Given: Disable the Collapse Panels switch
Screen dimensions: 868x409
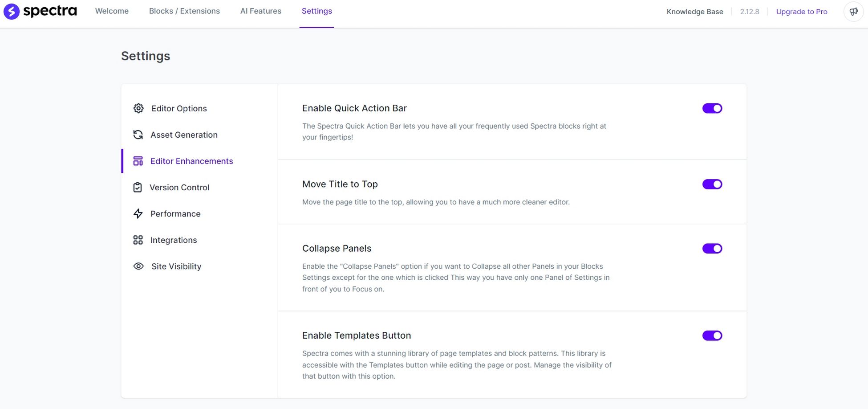Looking at the screenshot, I should click(712, 248).
